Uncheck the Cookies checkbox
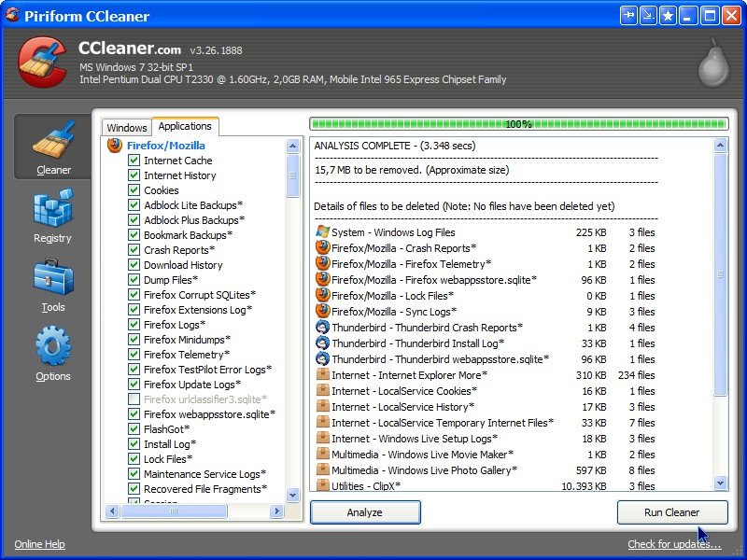This screenshot has width=747, height=560. (134, 189)
